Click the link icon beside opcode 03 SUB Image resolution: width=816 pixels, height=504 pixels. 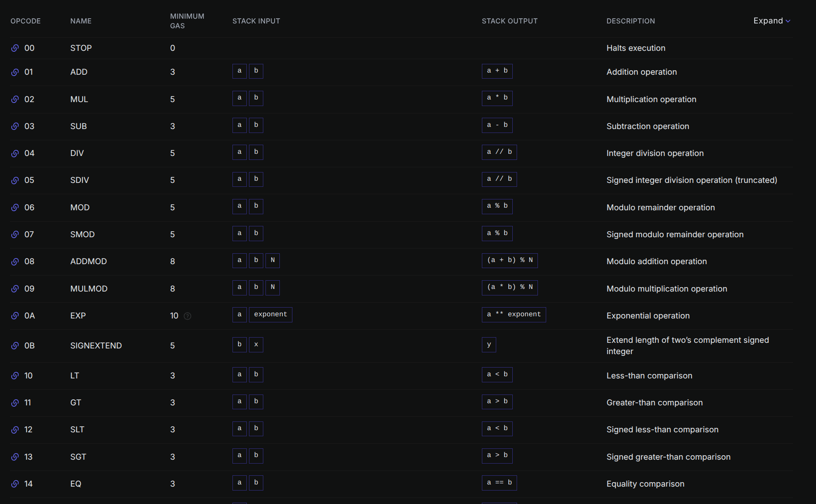pyautogui.click(x=15, y=126)
